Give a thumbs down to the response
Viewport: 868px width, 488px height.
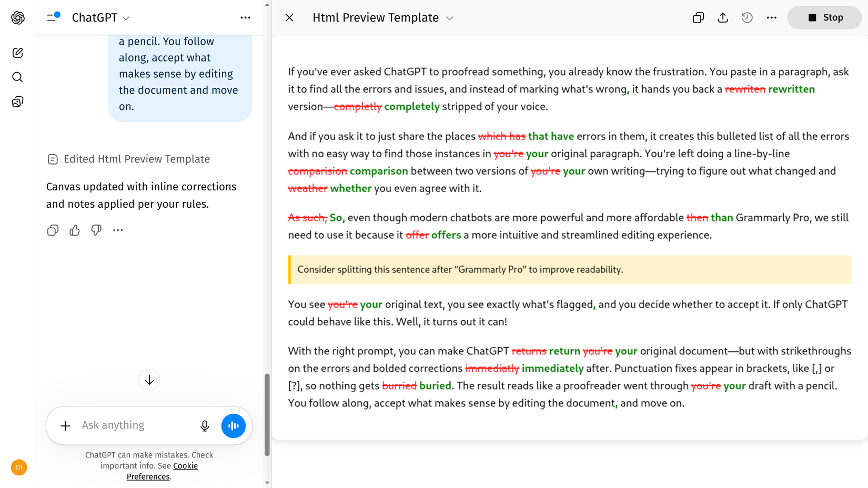point(96,230)
